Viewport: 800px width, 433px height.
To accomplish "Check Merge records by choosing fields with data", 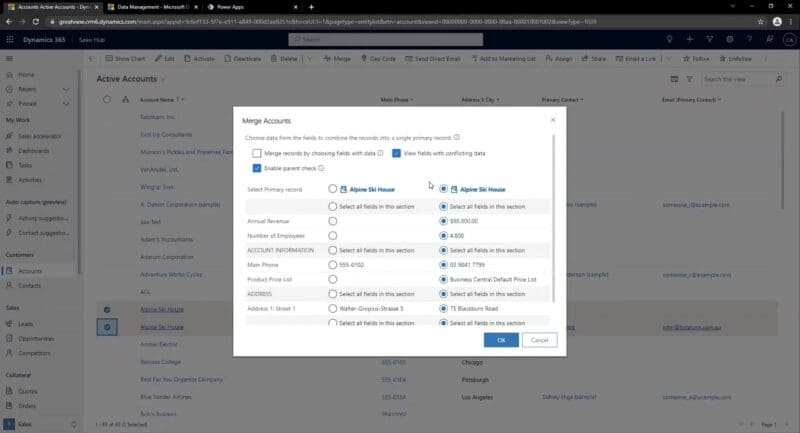I will [257, 153].
